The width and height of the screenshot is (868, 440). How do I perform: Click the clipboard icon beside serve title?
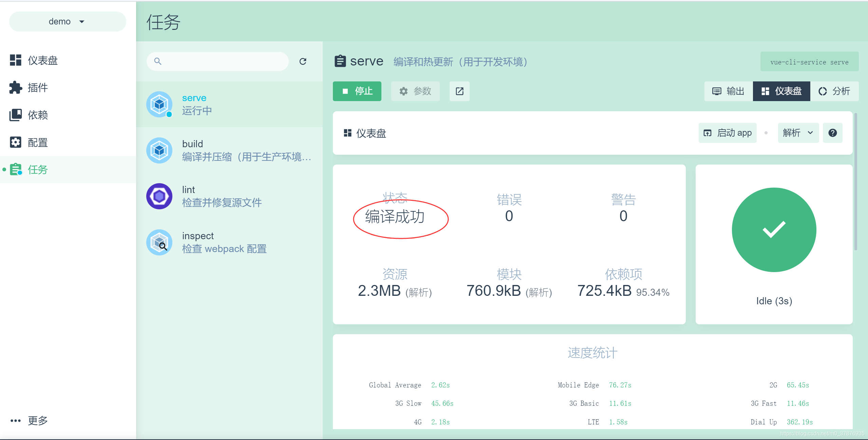340,61
